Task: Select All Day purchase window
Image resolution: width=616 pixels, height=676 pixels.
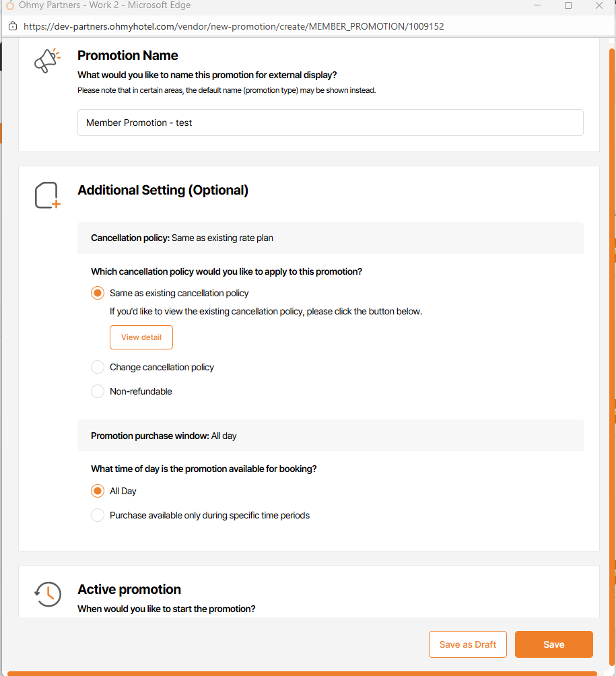Action: click(98, 491)
